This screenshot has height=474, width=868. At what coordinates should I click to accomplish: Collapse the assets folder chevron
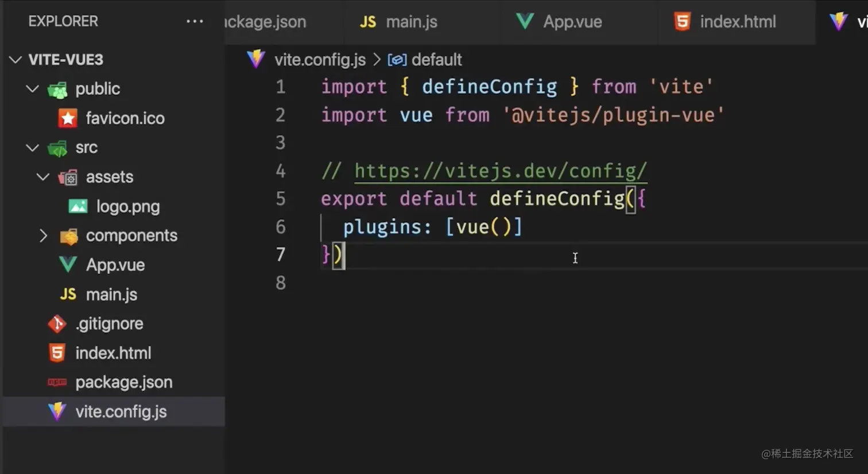click(x=43, y=177)
